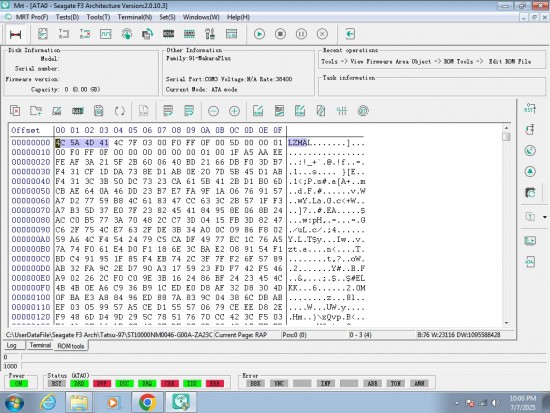Viewport: 550px width, 413px height.
Task: Click the back arrow exit icon in toolbar
Action: (x=350, y=34)
